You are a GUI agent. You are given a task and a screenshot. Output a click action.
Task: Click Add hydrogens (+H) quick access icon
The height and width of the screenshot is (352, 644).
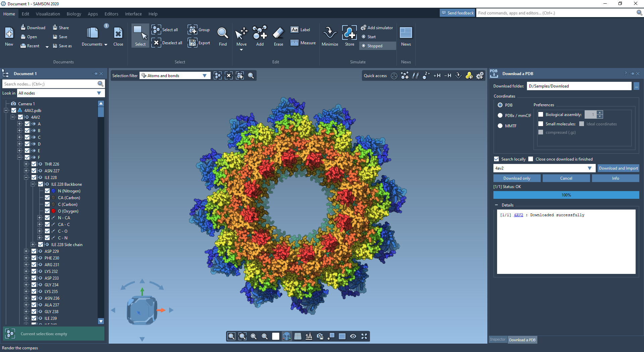click(437, 76)
